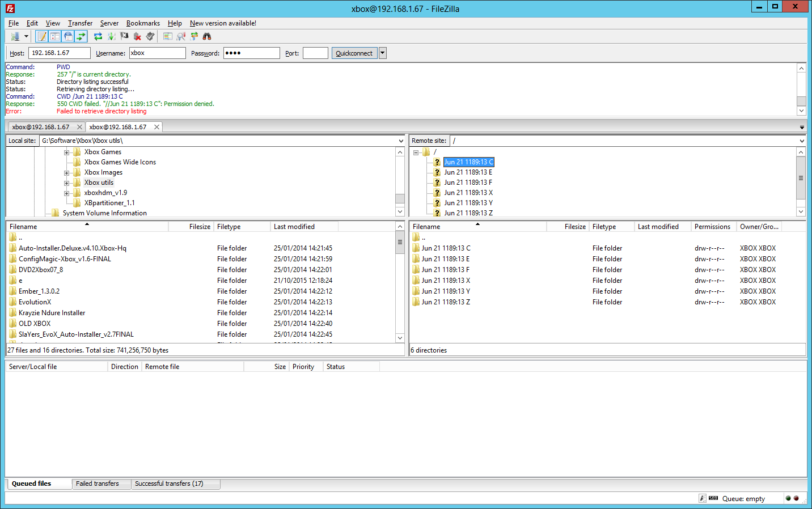812x509 pixels.
Task: Open the Site Manager dropdown arrow
Action: (26, 36)
